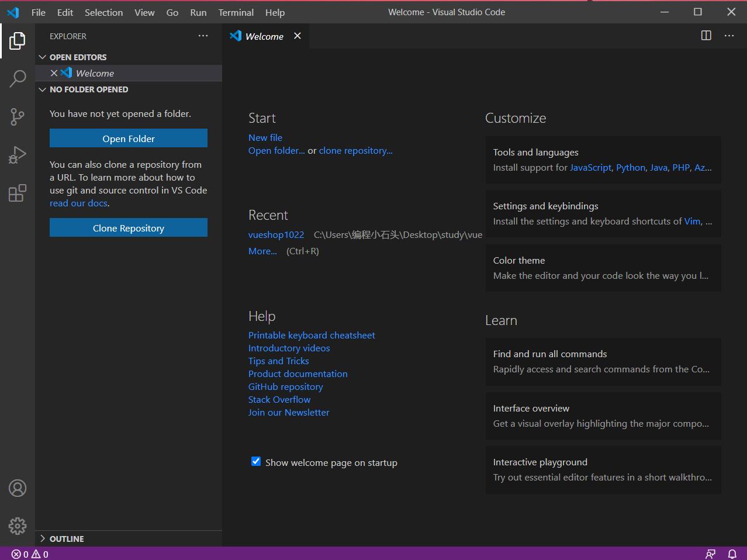The image size is (747, 560).
Task: Open the notifications bell in status bar
Action: coord(732,554)
